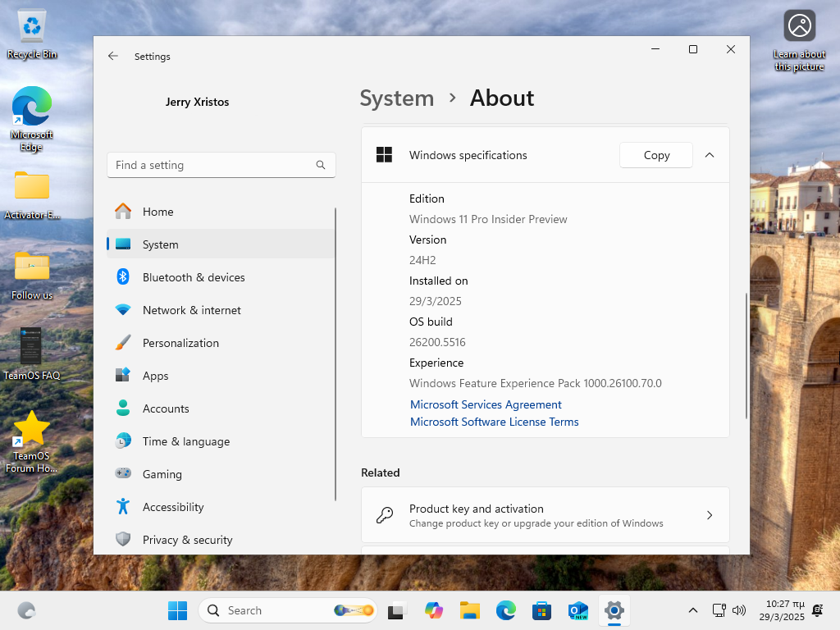Open Task View from the taskbar
The image size is (840, 630).
[x=395, y=610]
